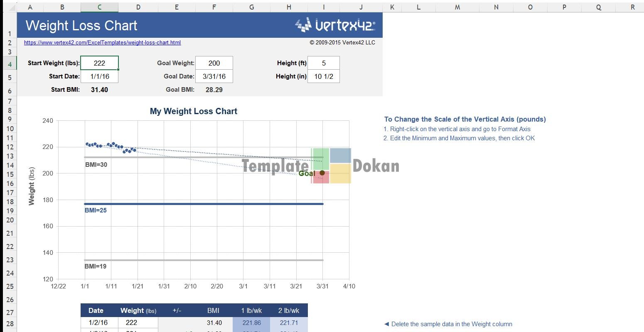Click the Goal Weight cell showing 200
This screenshot has height=332, width=644.
214,63
